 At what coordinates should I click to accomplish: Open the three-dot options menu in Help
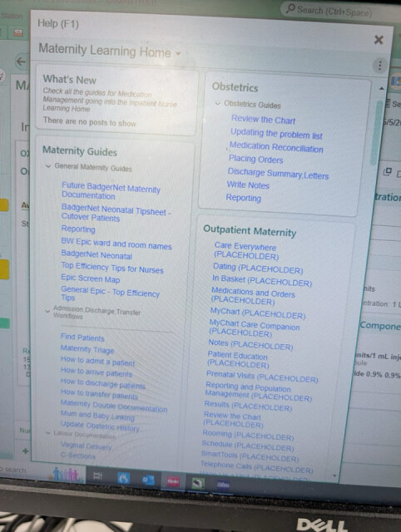click(x=380, y=65)
